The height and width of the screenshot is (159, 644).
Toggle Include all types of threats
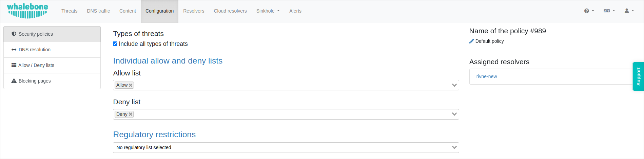(x=115, y=44)
